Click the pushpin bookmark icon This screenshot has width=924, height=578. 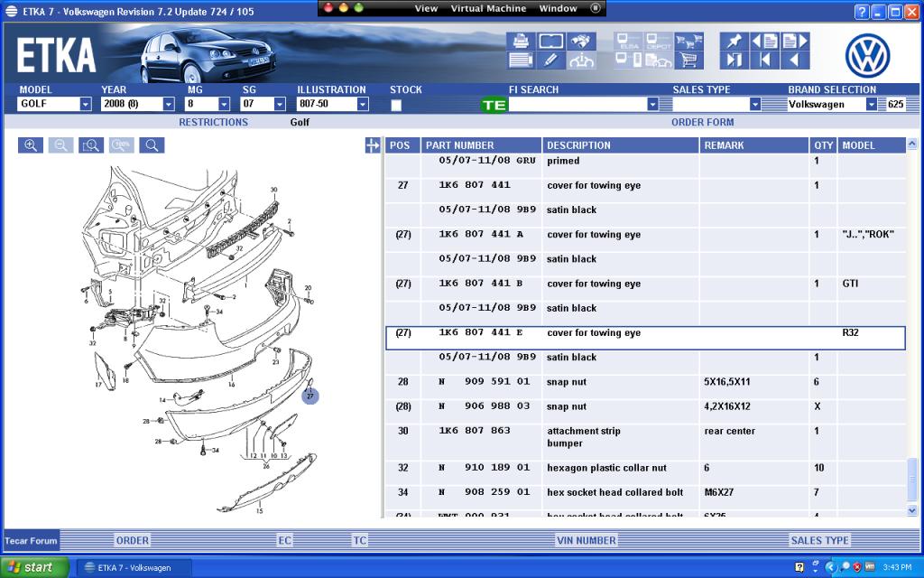point(735,42)
